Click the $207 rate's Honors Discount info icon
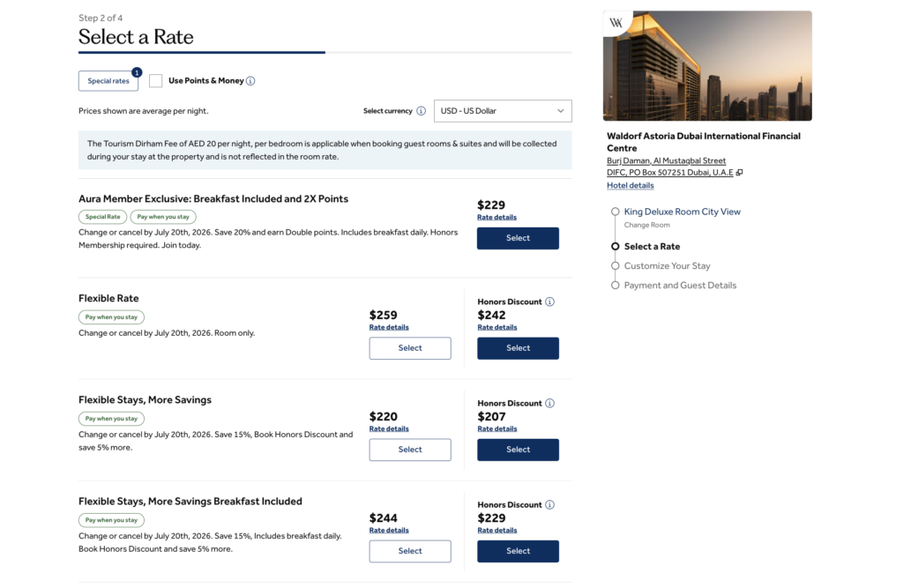This screenshot has width=903, height=588. click(x=550, y=403)
